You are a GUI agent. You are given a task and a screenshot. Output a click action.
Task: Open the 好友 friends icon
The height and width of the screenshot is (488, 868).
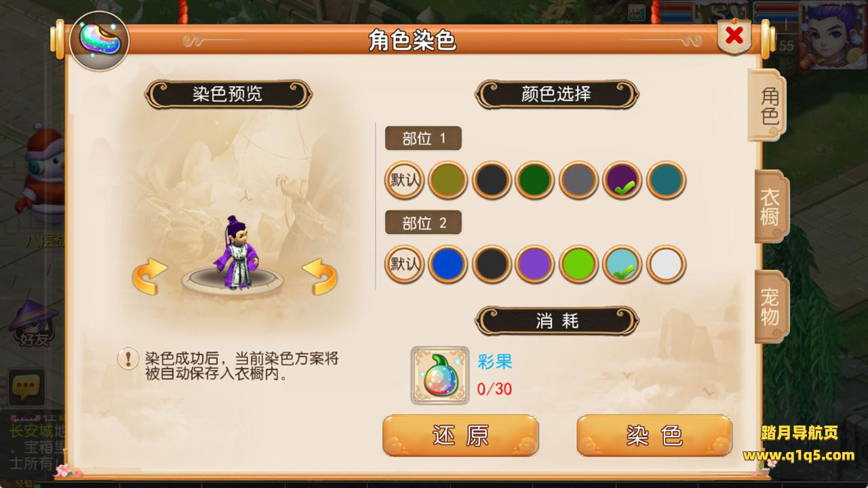(33, 325)
